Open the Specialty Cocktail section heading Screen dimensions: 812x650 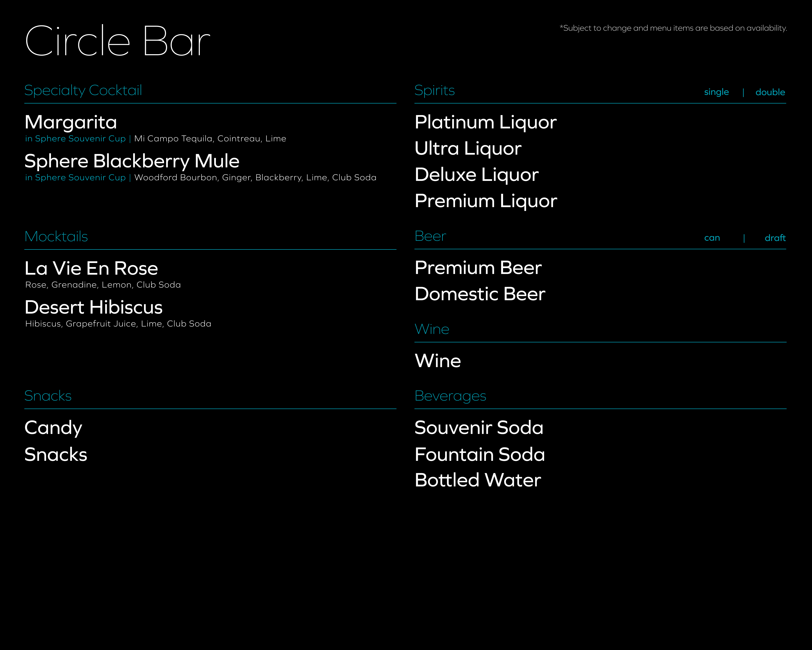(83, 90)
